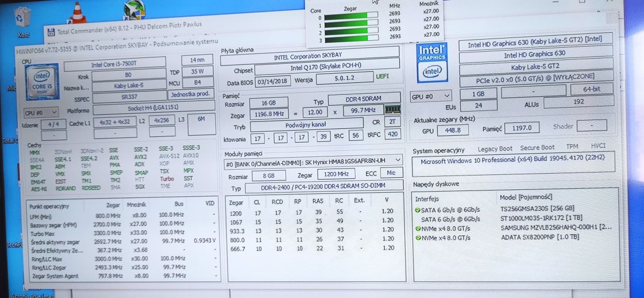Click the 14 nm process field
644x298 pixels.
198,59
